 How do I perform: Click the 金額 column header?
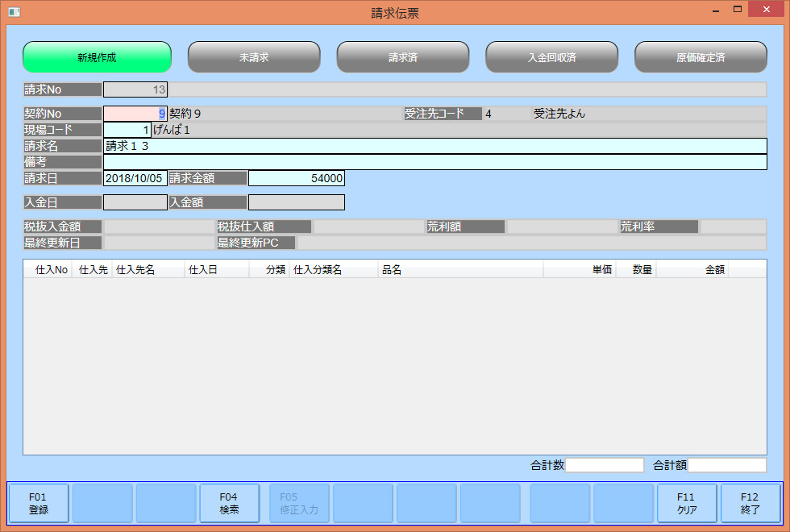tap(692, 270)
